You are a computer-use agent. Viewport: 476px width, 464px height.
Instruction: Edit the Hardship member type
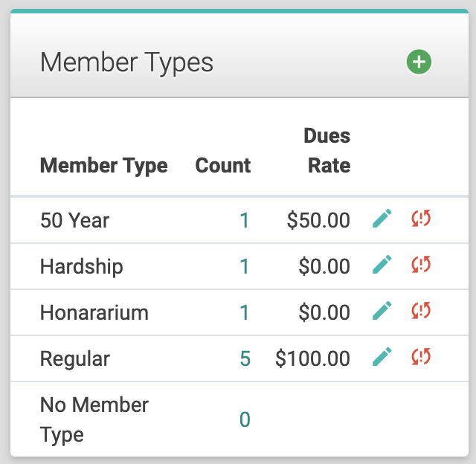pyautogui.click(x=382, y=265)
